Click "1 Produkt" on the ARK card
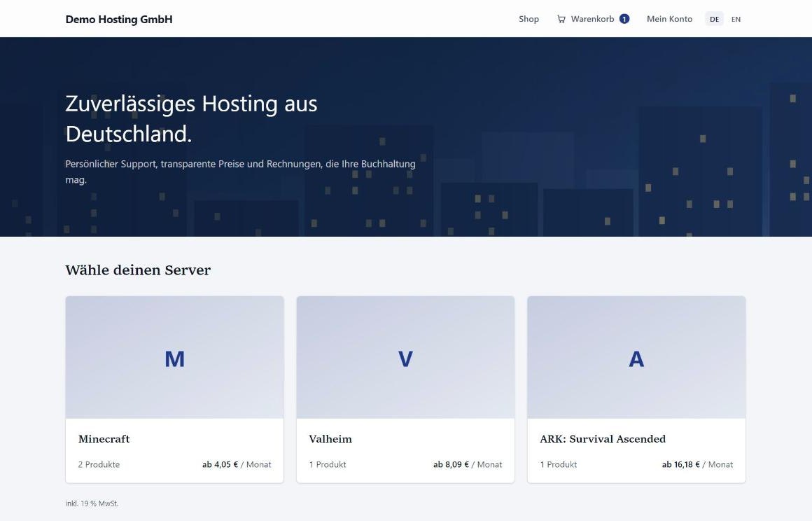 (559, 464)
